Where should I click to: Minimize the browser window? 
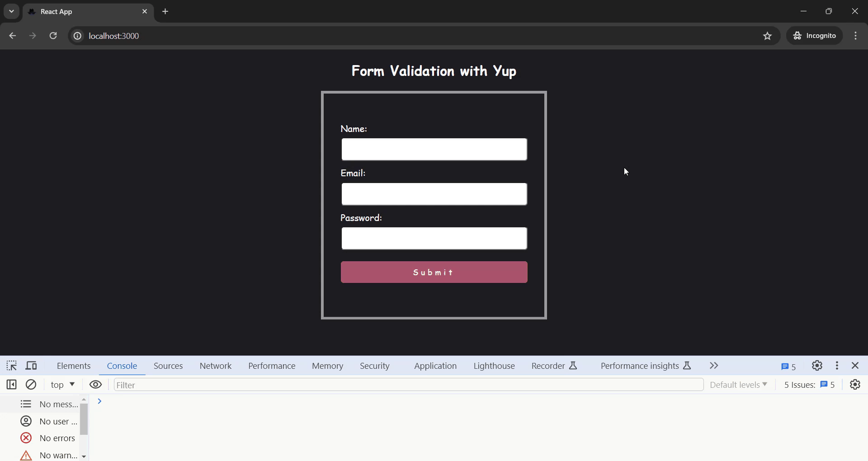pyautogui.click(x=803, y=11)
